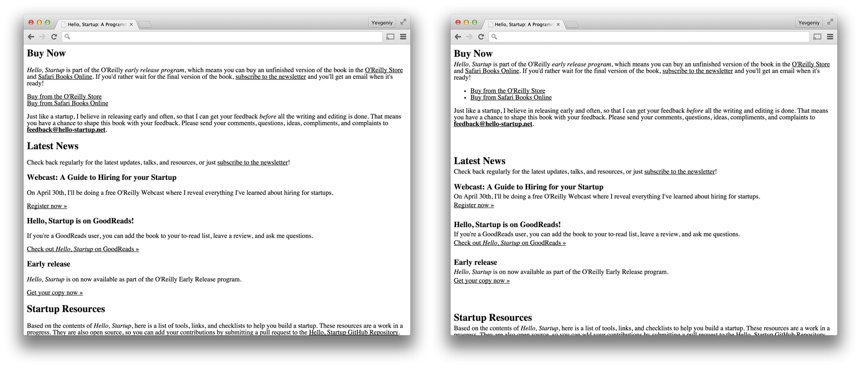This screenshot has width=868, height=368.
Task: Open Hello, Startup GitHub Repository link in left window
Action: [353, 332]
